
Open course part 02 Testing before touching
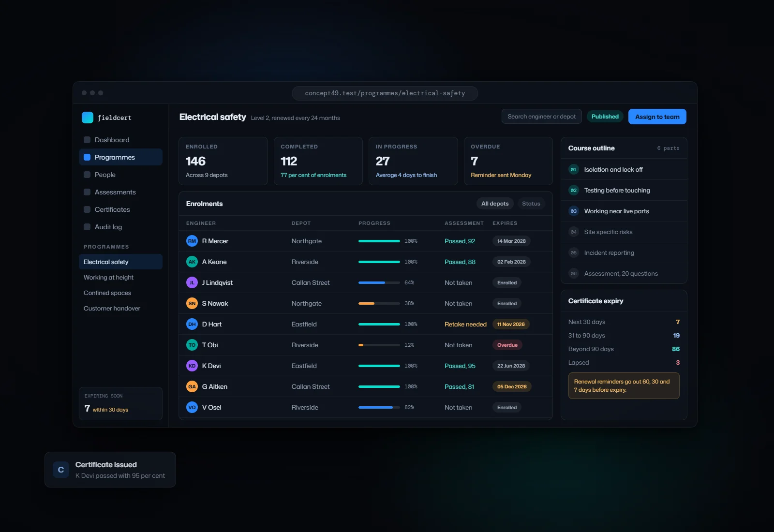624,190
